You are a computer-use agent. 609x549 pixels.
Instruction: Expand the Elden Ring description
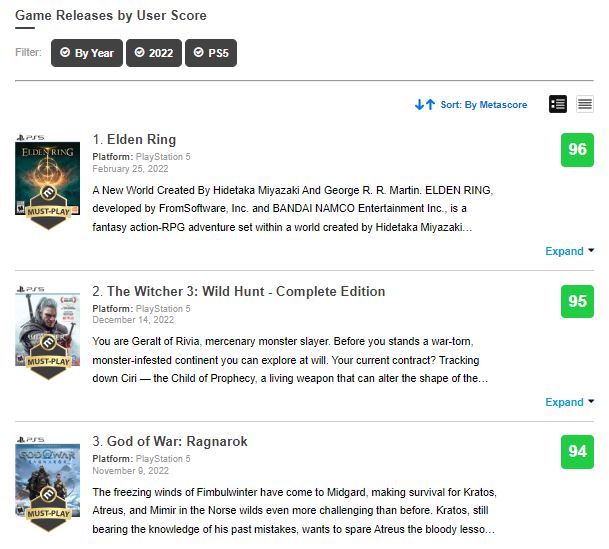click(x=569, y=251)
